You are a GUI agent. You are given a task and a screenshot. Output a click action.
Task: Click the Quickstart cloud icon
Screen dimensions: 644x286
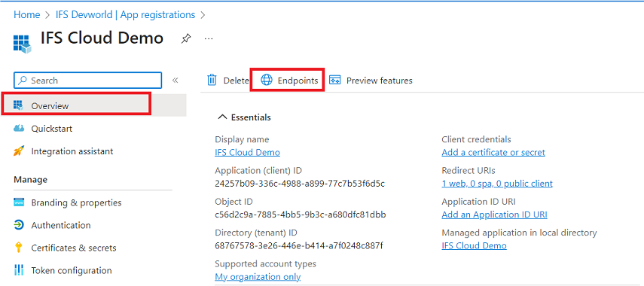[x=19, y=129]
